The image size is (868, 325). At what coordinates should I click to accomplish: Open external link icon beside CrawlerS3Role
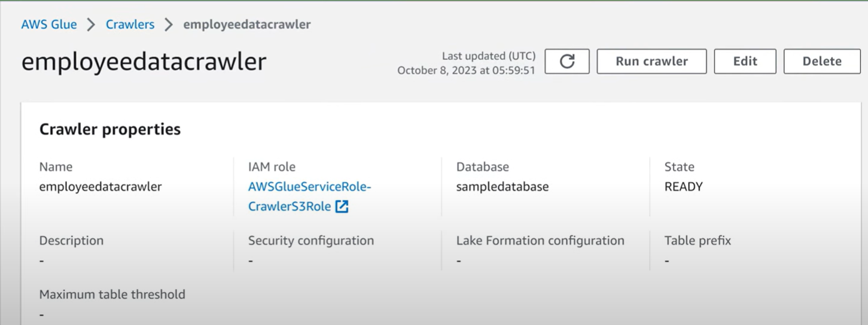pyautogui.click(x=342, y=206)
